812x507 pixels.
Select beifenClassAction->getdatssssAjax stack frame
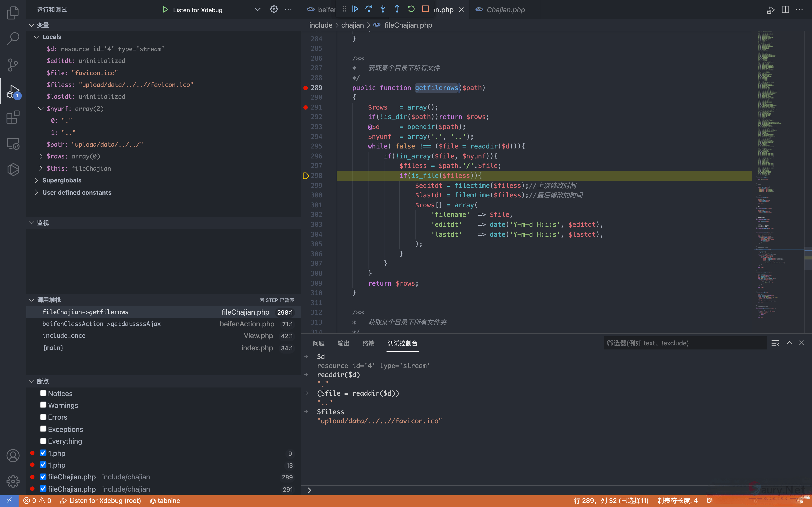(101, 324)
